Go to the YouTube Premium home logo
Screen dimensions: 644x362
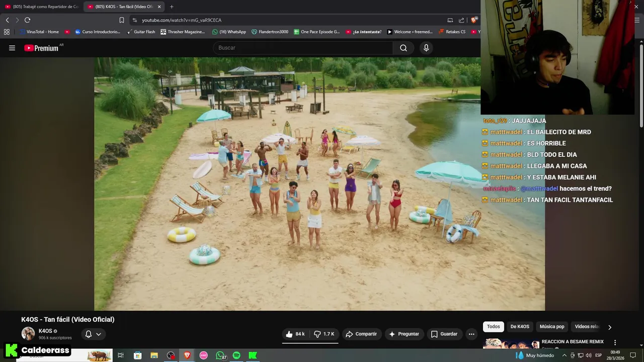tap(41, 48)
